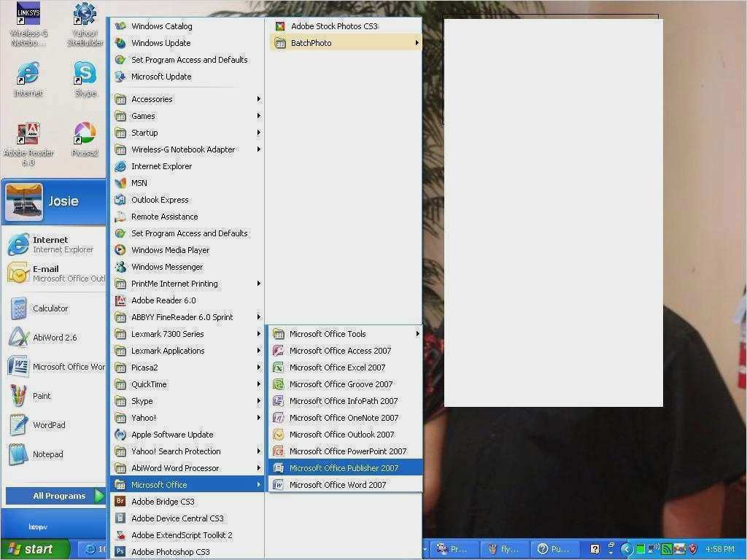Open Adobe Photoshop CS3 from programs list

tap(170, 552)
